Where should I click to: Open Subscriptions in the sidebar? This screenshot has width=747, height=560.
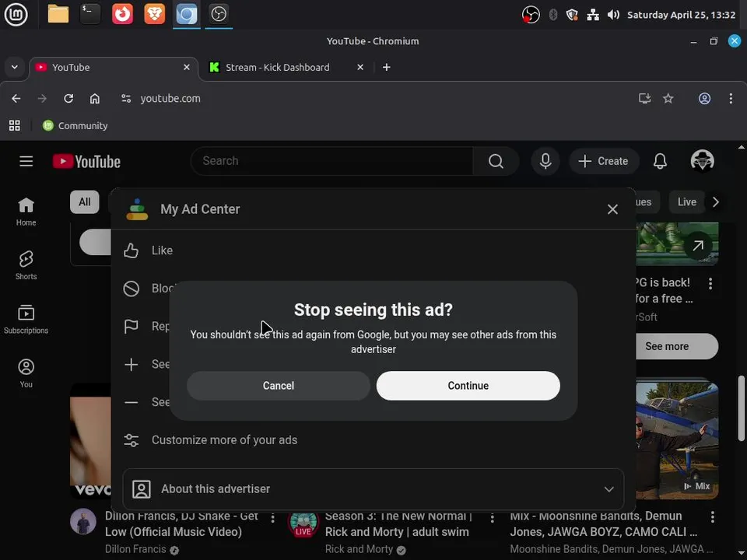tap(26, 320)
